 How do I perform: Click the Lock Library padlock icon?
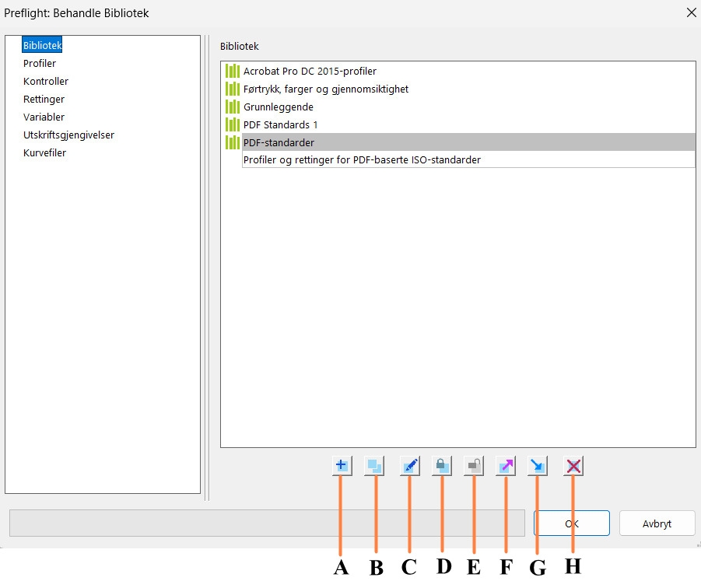click(x=443, y=465)
